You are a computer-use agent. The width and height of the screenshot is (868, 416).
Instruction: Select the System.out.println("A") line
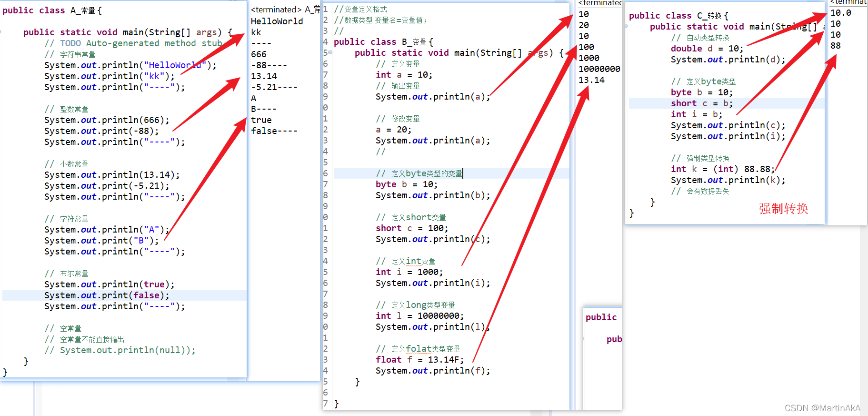click(x=107, y=230)
